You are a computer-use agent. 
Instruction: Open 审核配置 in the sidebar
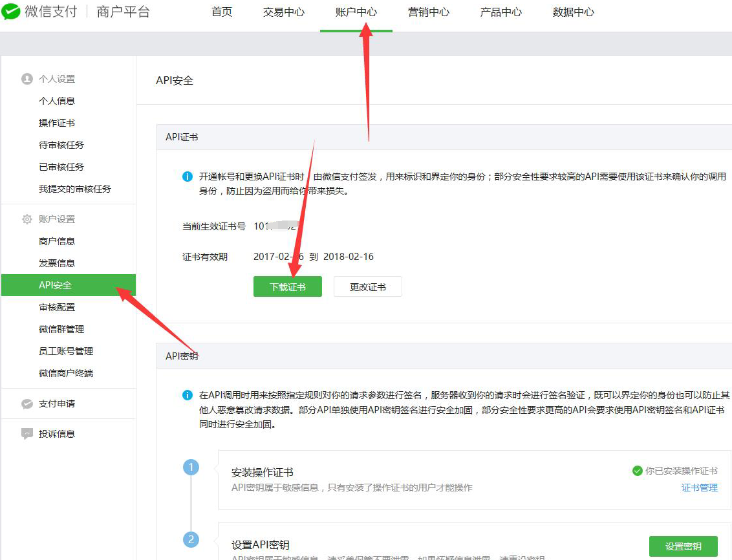pos(57,307)
